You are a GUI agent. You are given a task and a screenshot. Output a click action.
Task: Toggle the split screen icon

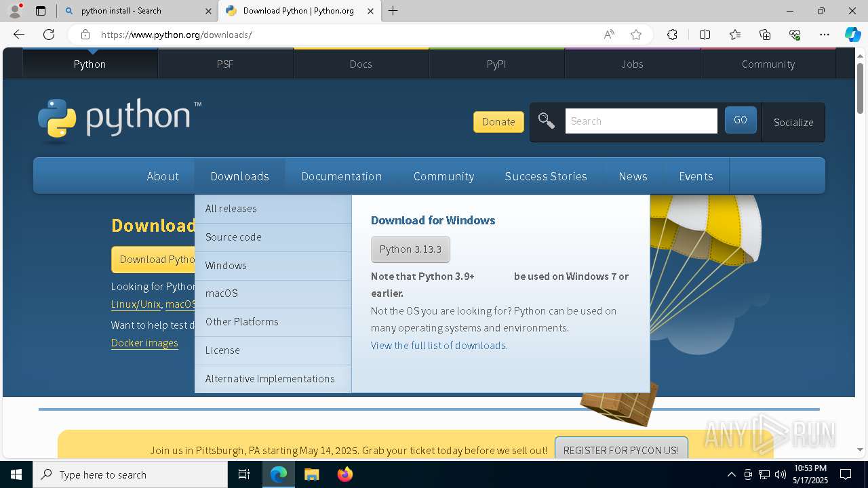705,35
